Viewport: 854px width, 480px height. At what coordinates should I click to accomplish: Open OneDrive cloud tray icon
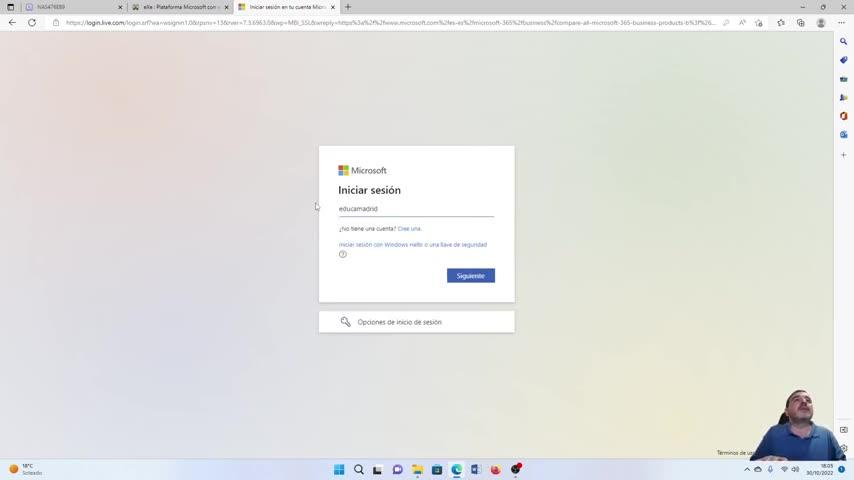[x=758, y=470]
